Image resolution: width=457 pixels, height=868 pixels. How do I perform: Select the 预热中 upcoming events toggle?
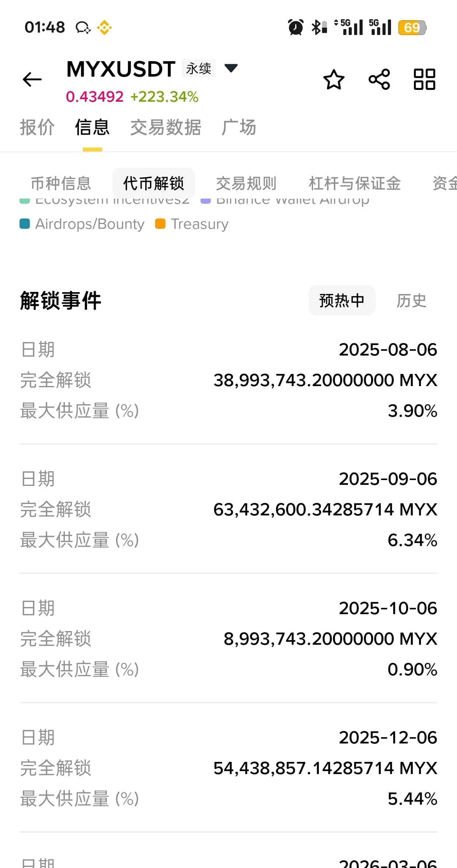(342, 301)
